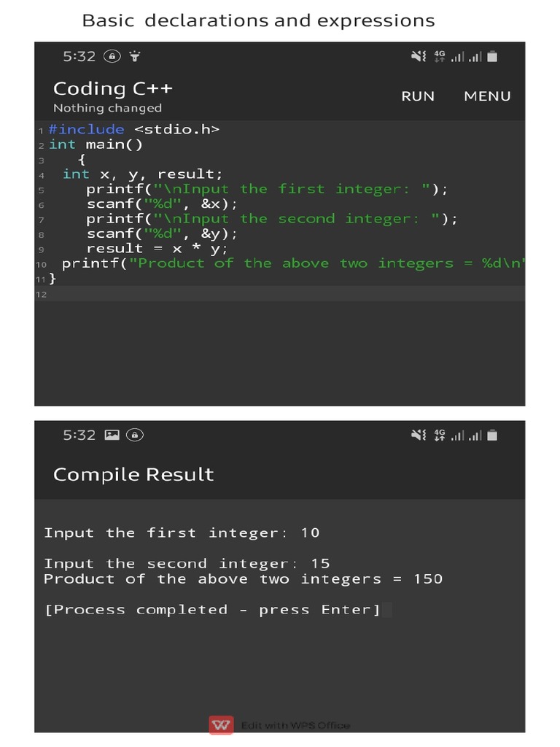Tap the picture notification icon in Compile Result status bar
This screenshot has width=560, height=747.
[x=112, y=435]
